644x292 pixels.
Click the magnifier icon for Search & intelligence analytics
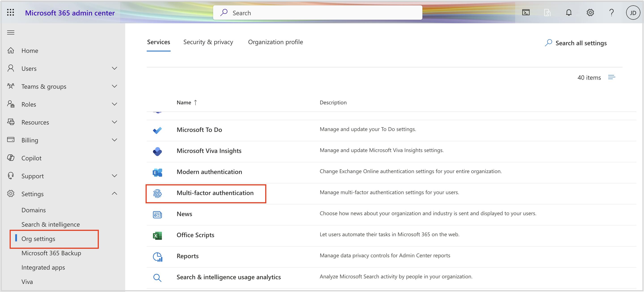click(x=157, y=278)
